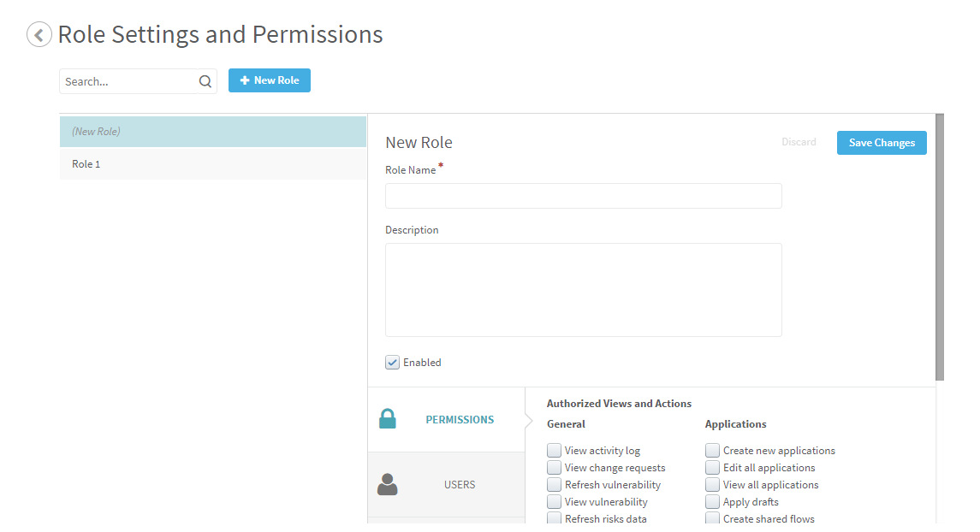Click the back arrow icon
980x532 pixels.
click(39, 34)
